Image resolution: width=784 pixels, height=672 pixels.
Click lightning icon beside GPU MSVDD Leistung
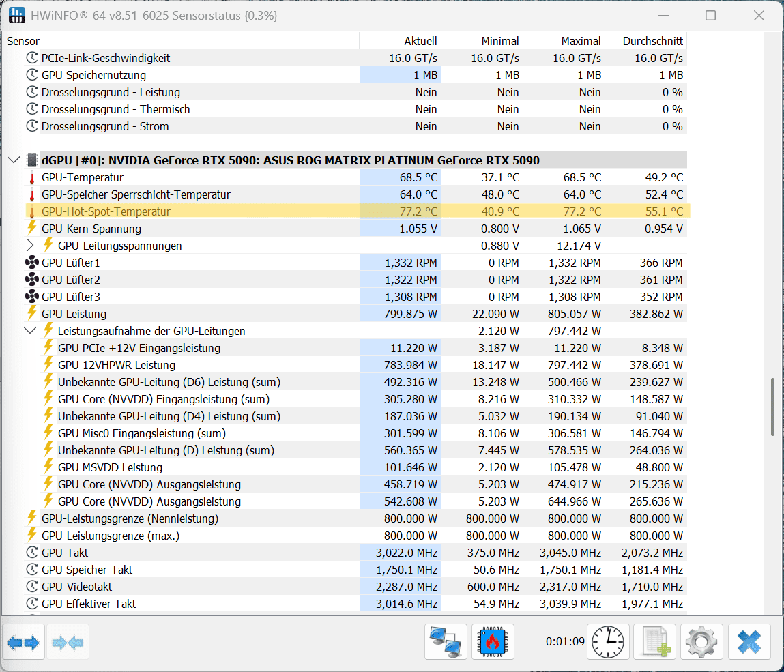point(48,467)
